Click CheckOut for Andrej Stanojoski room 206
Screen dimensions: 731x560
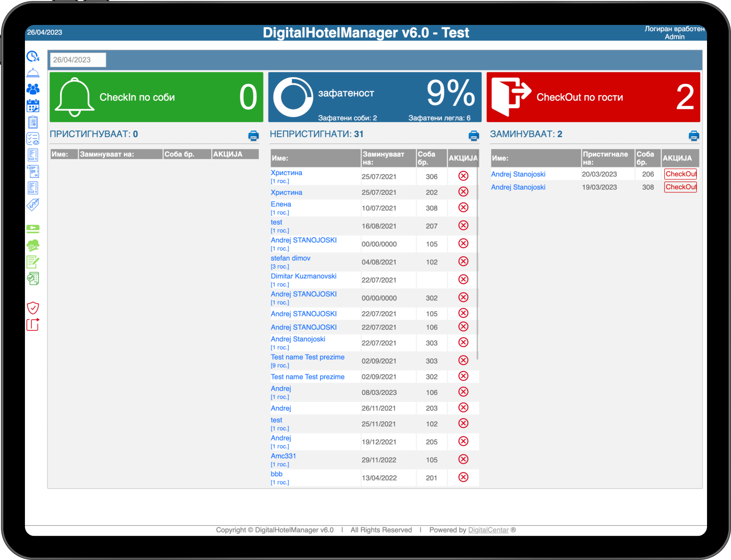(x=680, y=174)
